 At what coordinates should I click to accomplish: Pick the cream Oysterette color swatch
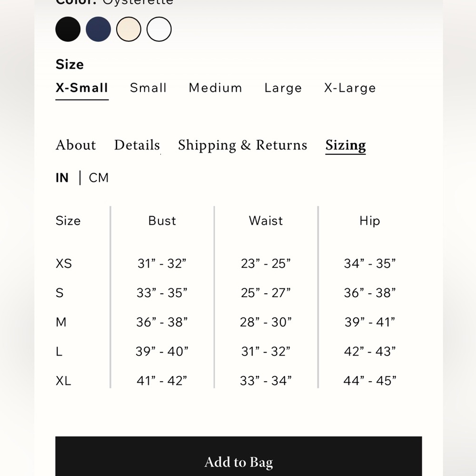[129, 29]
